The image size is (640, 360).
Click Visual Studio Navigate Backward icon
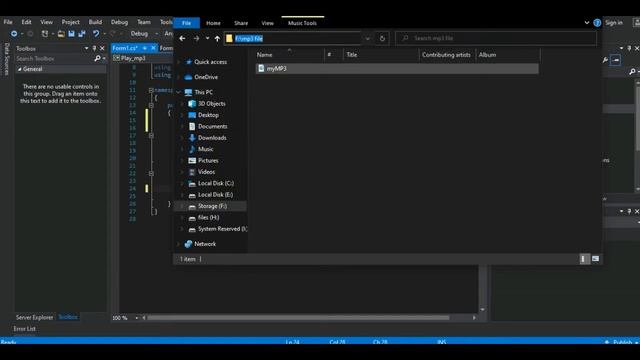(x=14, y=34)
